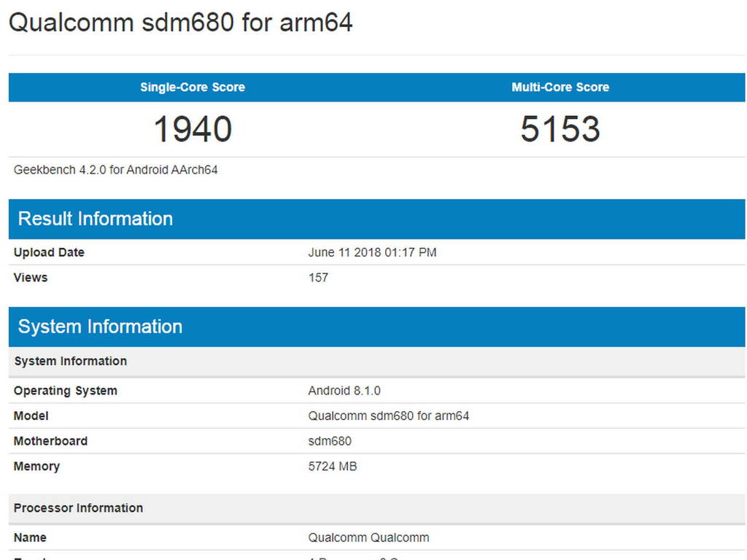Click the Processor Information section header

pyautogui.click(x=78, y=508)
